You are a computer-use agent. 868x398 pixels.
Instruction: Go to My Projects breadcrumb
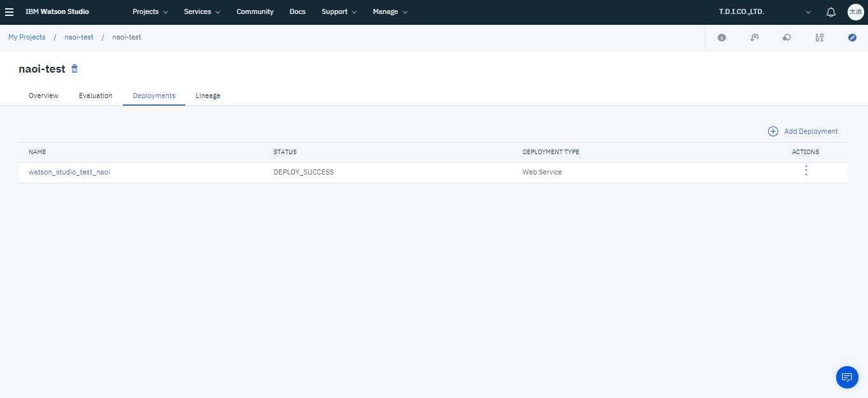(x=27, y=37)
